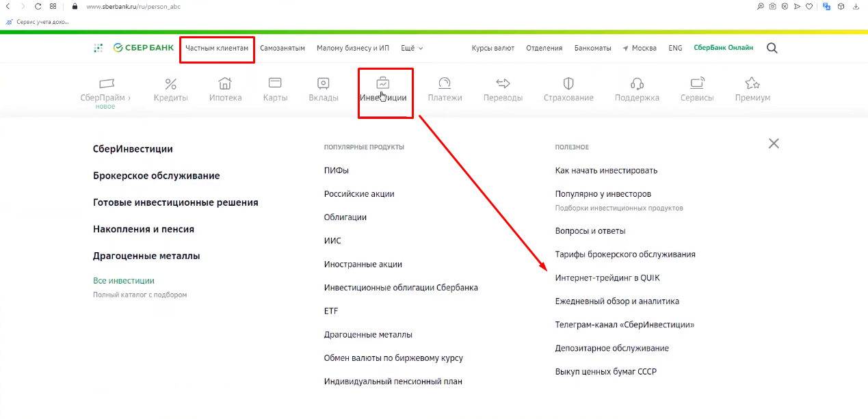868x419 pixels.
Task: Open the Премиум star icon
Action: click(752, 83)
